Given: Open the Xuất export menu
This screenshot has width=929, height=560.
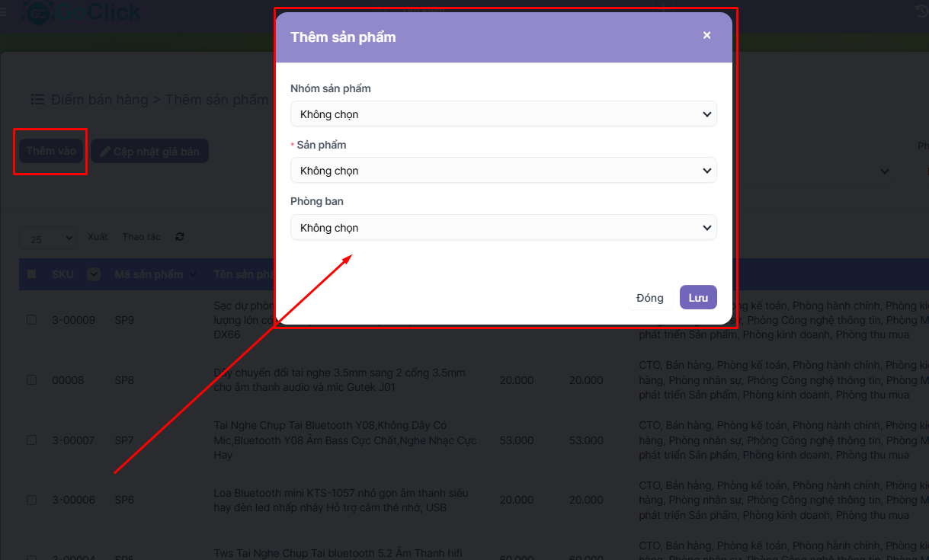Looking at the screenshot, I should 98,237.
